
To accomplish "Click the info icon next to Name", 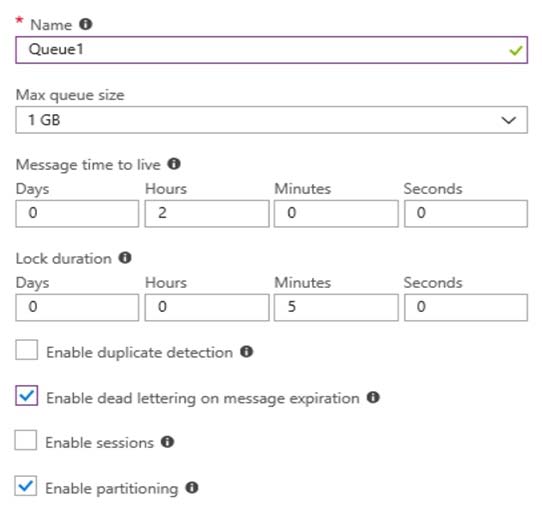I will click(85, 24).
